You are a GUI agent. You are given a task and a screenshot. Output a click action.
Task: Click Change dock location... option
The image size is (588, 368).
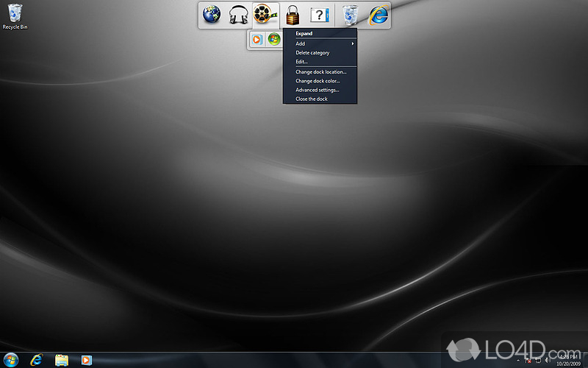click(320, 72)
